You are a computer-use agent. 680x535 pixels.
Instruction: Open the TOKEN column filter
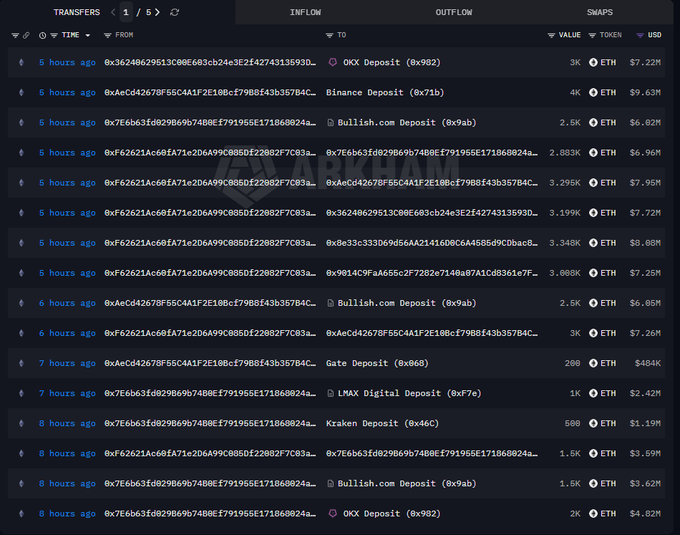592,36
